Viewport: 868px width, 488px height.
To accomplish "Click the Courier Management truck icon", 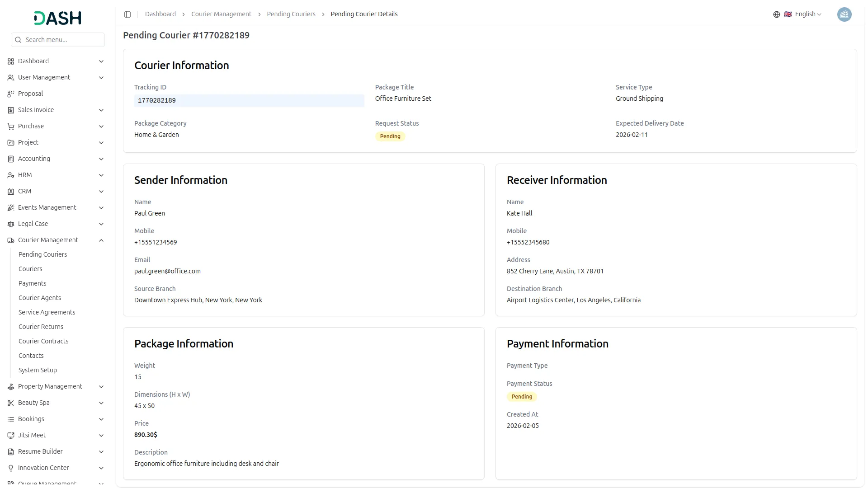I will (11, 240).
